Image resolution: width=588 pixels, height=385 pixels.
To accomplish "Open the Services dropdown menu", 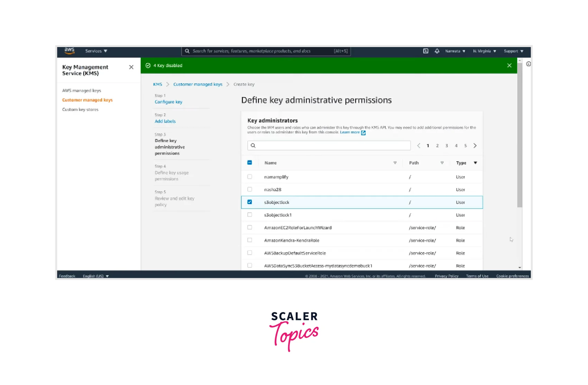I will (x=96, y=51).
